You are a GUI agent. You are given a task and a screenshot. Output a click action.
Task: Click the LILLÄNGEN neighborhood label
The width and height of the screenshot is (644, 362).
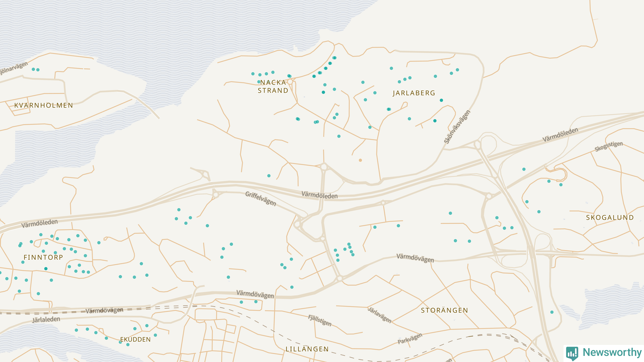307,349
